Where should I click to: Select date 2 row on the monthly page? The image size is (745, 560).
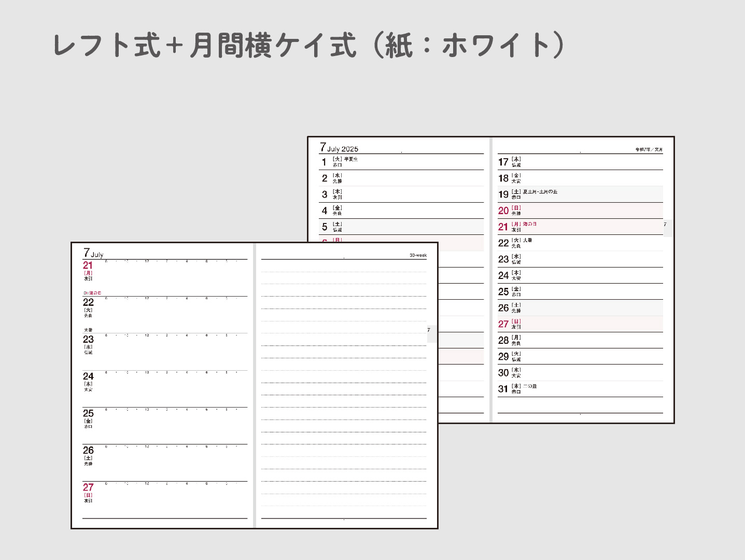(x=401, y=178)
